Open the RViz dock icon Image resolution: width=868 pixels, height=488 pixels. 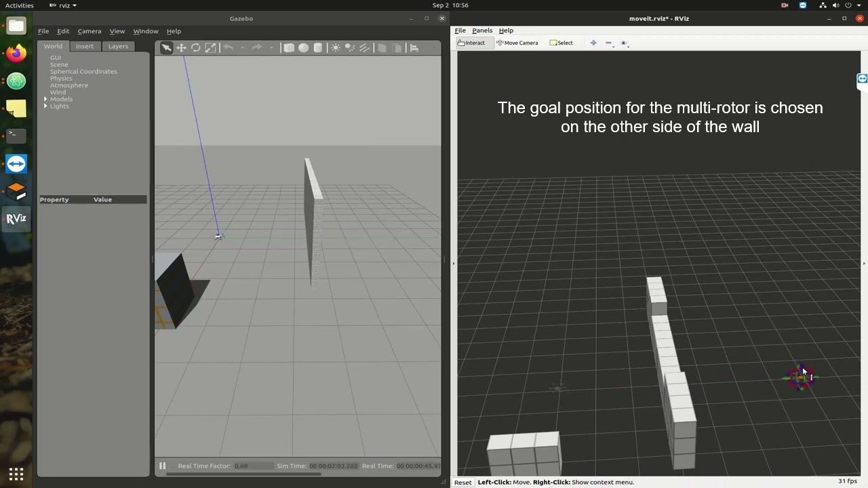tap(16, 218)
